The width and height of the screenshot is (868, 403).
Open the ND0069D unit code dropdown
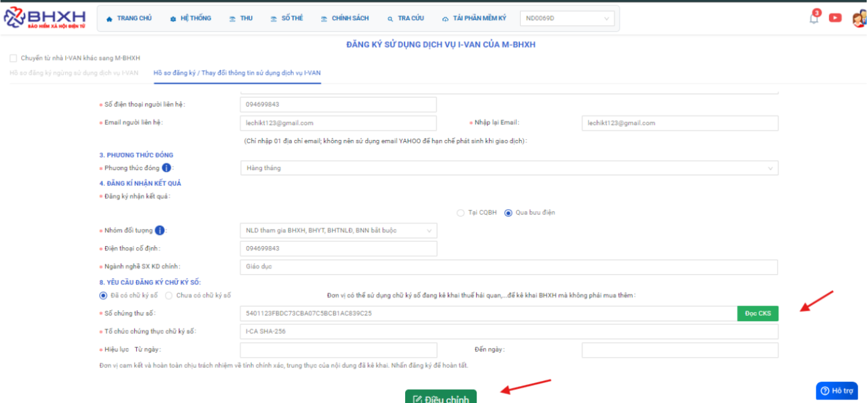click(567, 19)
